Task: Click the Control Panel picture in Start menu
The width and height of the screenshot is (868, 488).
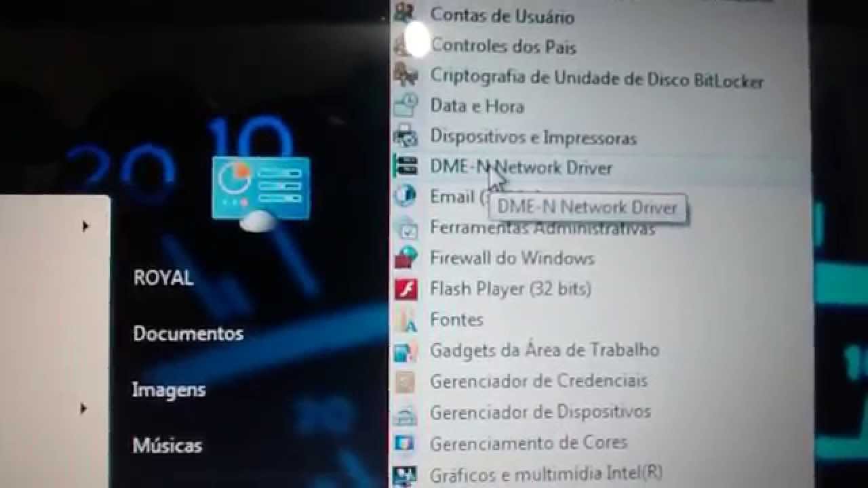Action: pyautogui.click(x=261, y=193)
